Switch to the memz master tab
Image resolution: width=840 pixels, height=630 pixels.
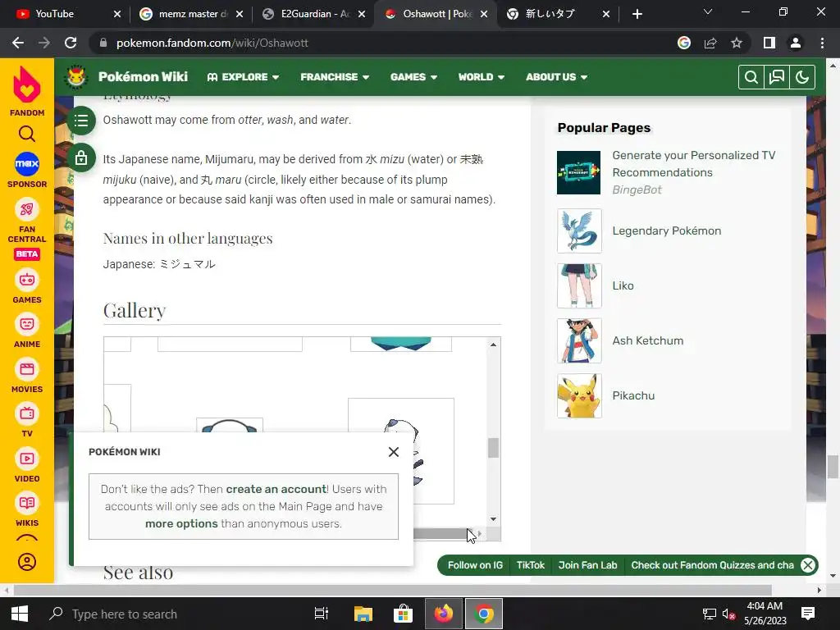(189, 14)
